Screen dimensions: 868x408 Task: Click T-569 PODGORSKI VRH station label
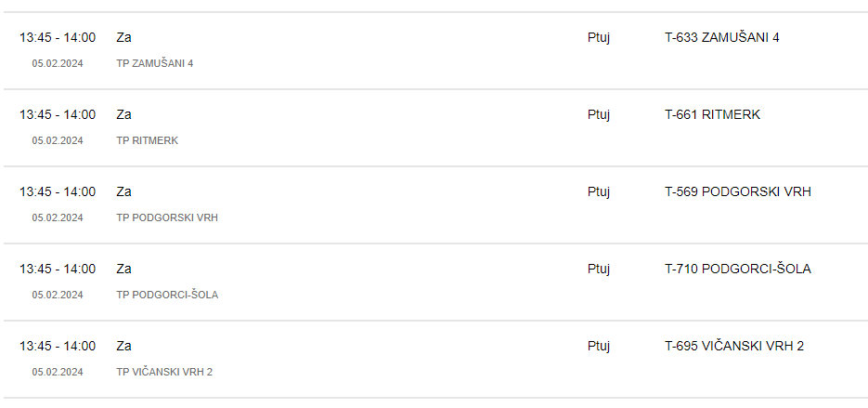tap(738, 191)
